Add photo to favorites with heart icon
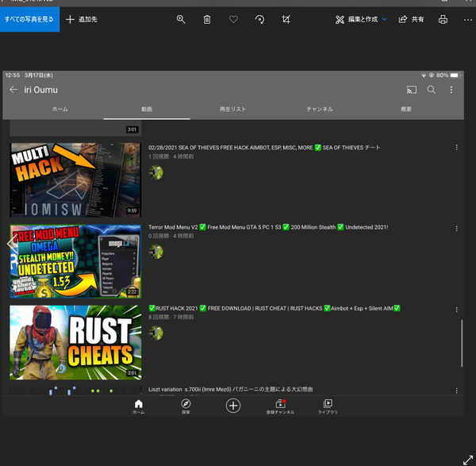The image size is (476, 466). 233,19
